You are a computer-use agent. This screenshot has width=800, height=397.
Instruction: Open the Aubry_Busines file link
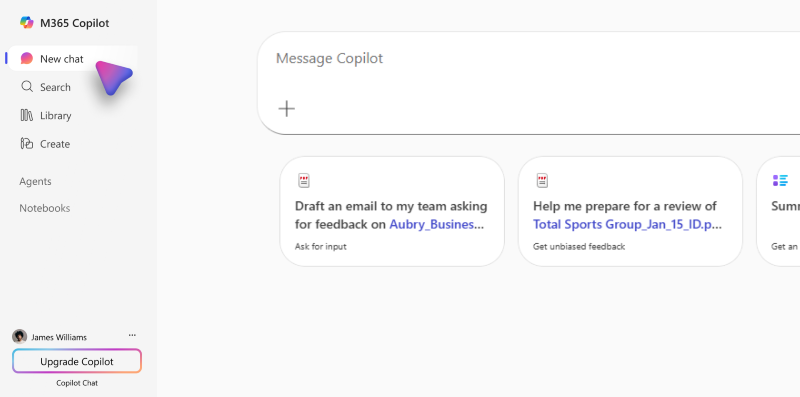[x=436, y=225]
